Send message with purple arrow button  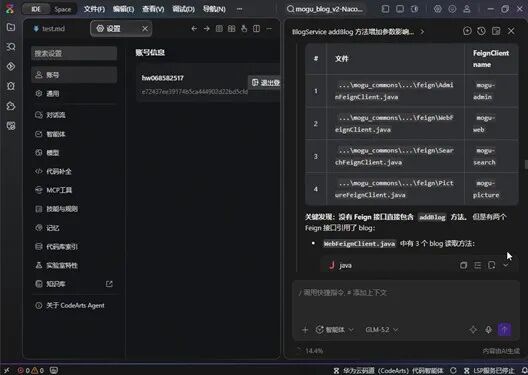click(x=504, y=329)
